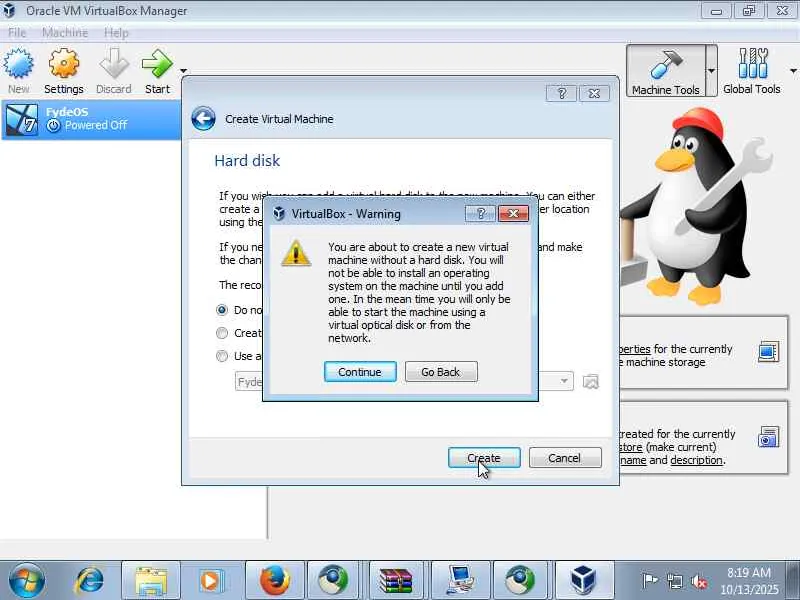Cancel the Create Virtual Machine wizard
This screenshot has width=800, height=600.
point(565,458)
